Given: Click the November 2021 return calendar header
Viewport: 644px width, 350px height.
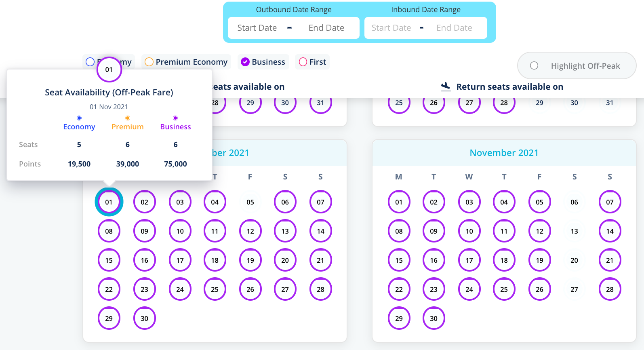Looking at the screenshot, I should pyautogui.click(x=504, y=153).
